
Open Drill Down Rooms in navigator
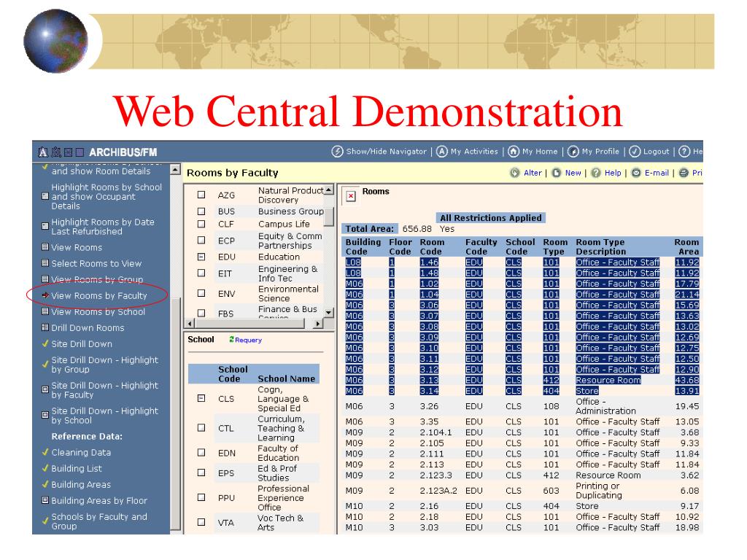tap(88, 327)
